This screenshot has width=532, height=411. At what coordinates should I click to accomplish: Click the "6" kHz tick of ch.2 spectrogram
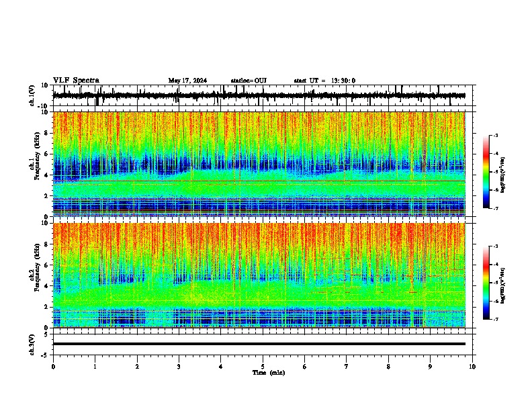47,265
